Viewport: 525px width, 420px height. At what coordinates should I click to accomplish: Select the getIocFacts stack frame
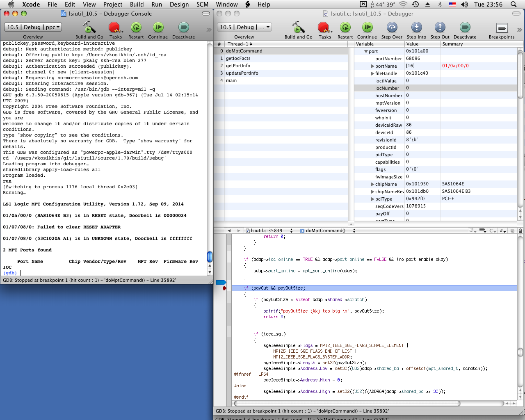tap(238, 58)
